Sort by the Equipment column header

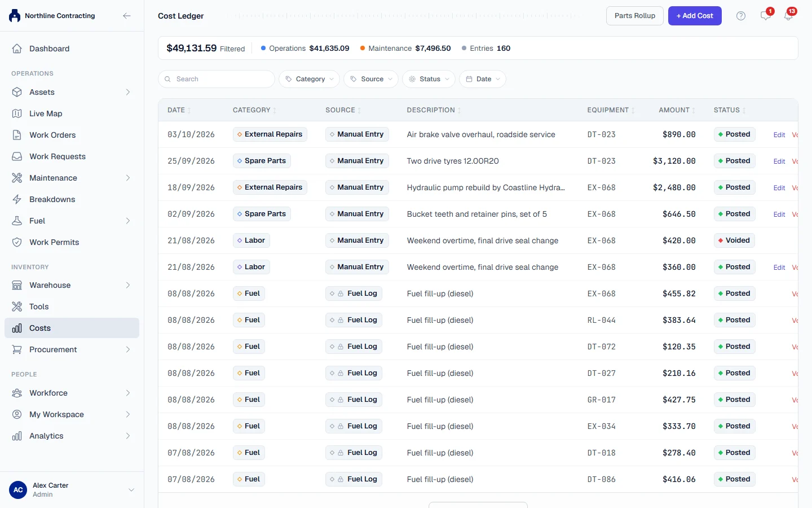pos(611,110)
